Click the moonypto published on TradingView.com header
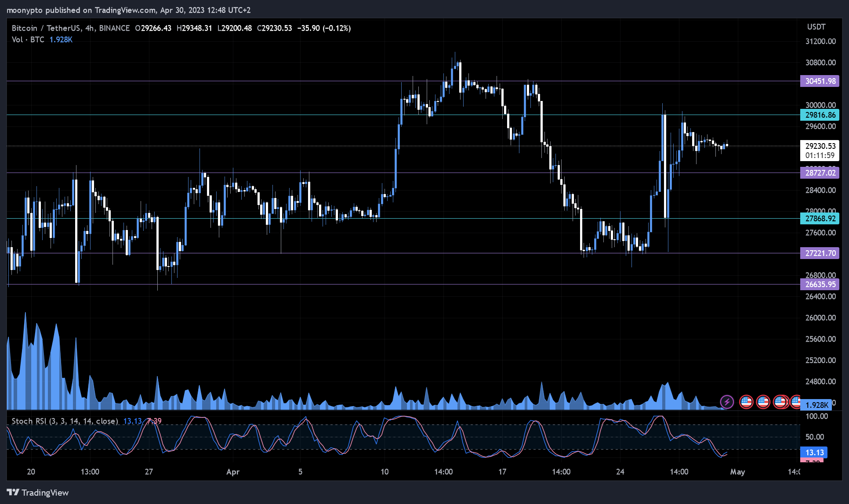The height and width of the screenshot is (504, 849). 128,10
